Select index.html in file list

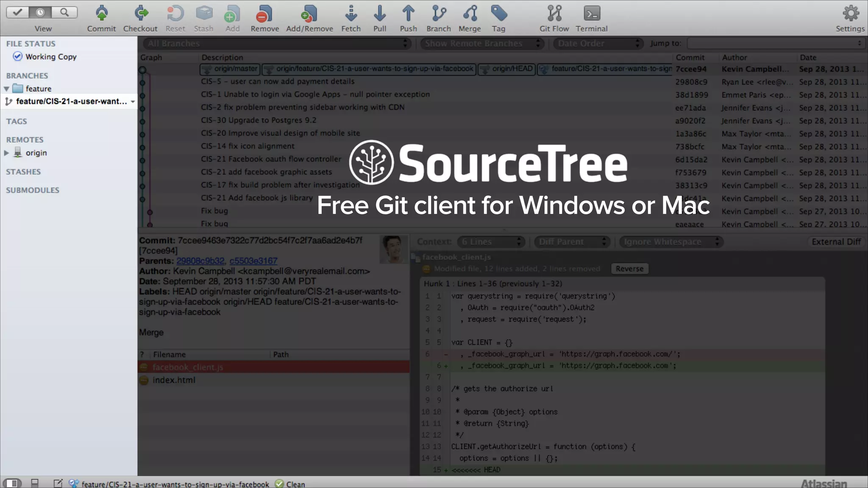pos(273,380)
